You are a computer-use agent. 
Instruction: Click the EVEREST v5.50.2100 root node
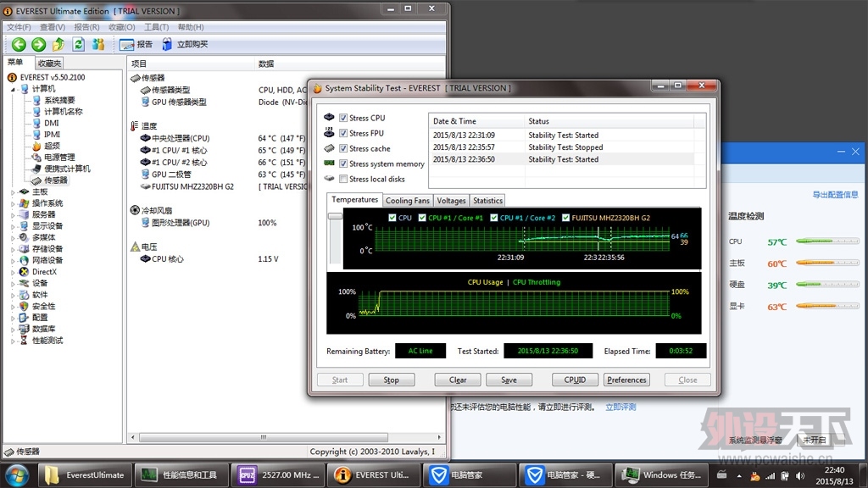tap(53, 77)
